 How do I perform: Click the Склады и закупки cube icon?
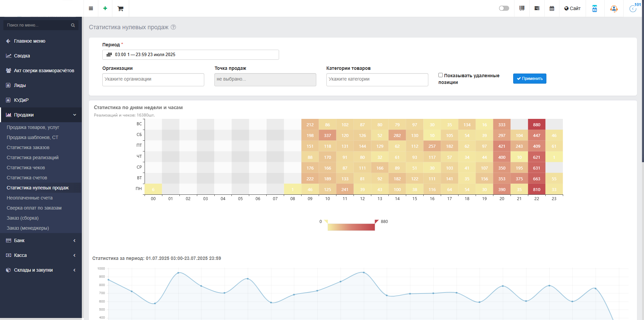click(x=8, y=270)
